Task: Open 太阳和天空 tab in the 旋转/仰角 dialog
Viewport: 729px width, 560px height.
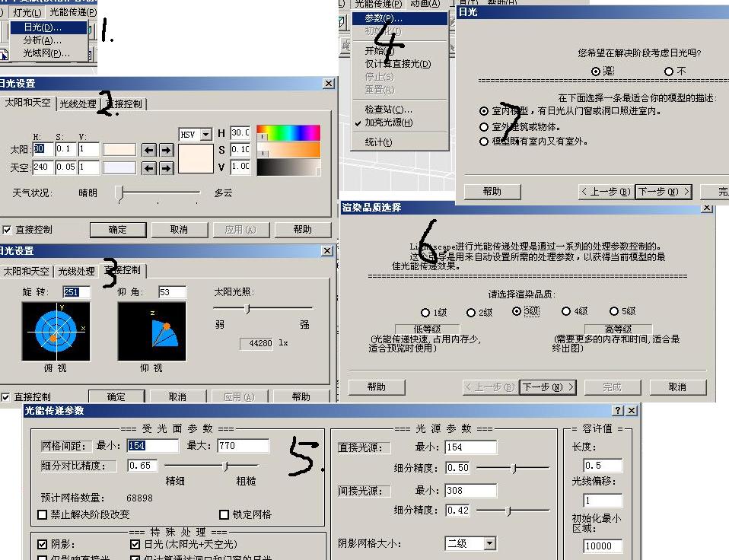Action: point(26,271)
